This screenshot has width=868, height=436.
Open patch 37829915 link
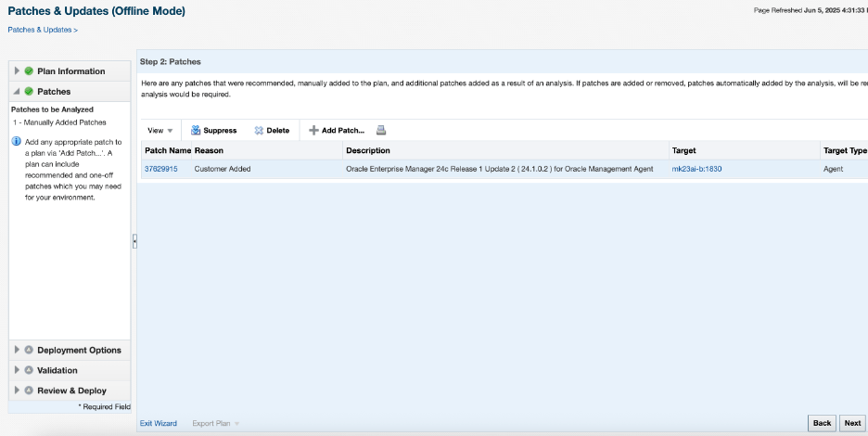point(161,169)
